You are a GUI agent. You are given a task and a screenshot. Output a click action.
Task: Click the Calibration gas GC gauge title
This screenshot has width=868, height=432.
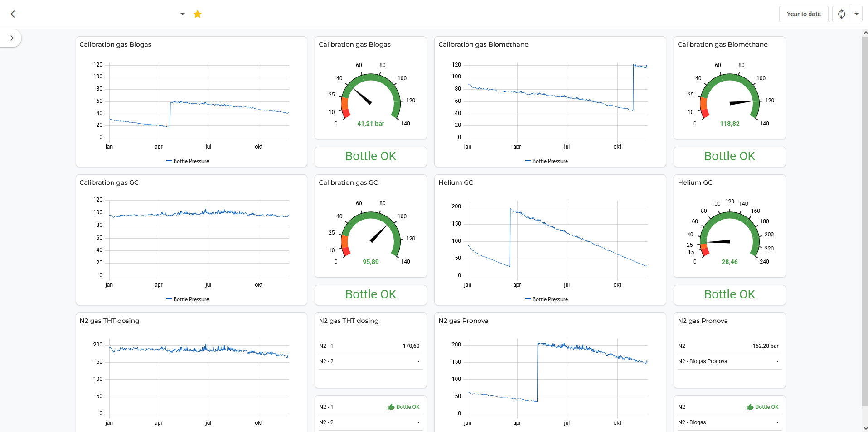click(x=348, y=182)
